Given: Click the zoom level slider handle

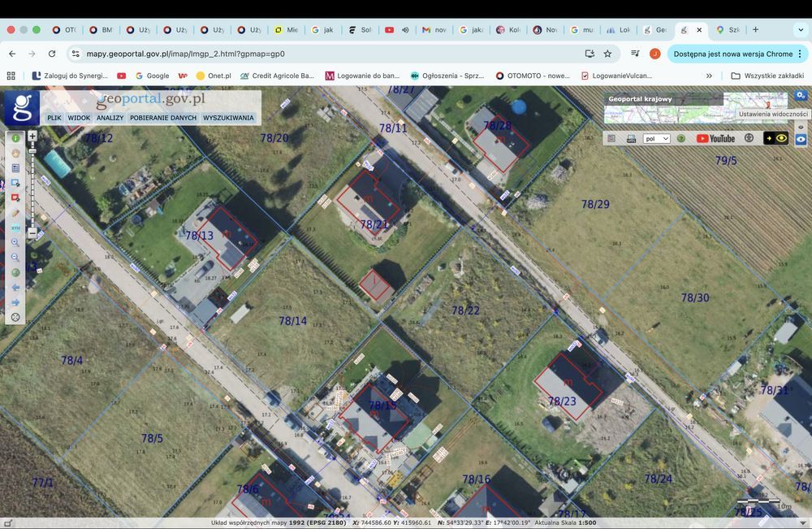Looking at the screenshot, I should [32, 151].
